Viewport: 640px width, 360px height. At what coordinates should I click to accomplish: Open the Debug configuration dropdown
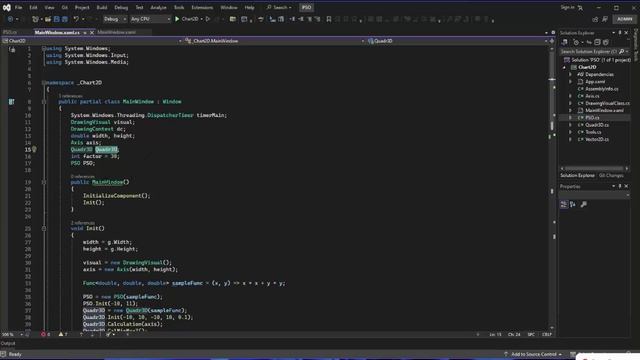(114, 19)
